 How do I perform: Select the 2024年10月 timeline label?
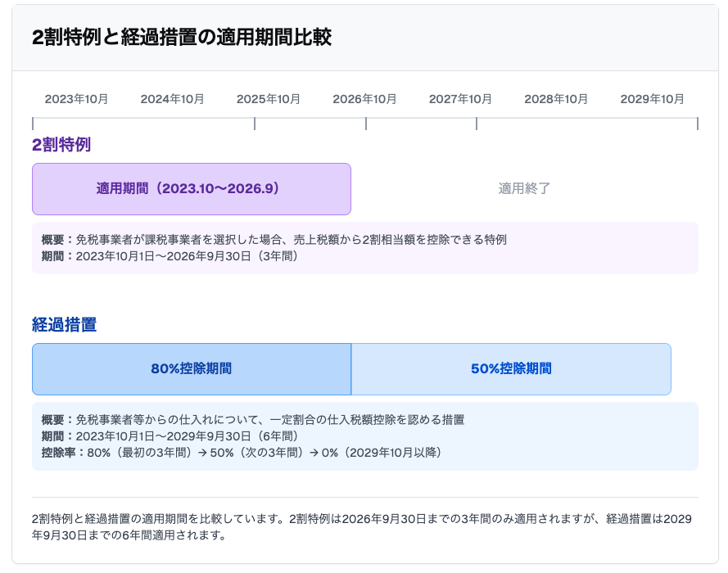pos(172,99)
